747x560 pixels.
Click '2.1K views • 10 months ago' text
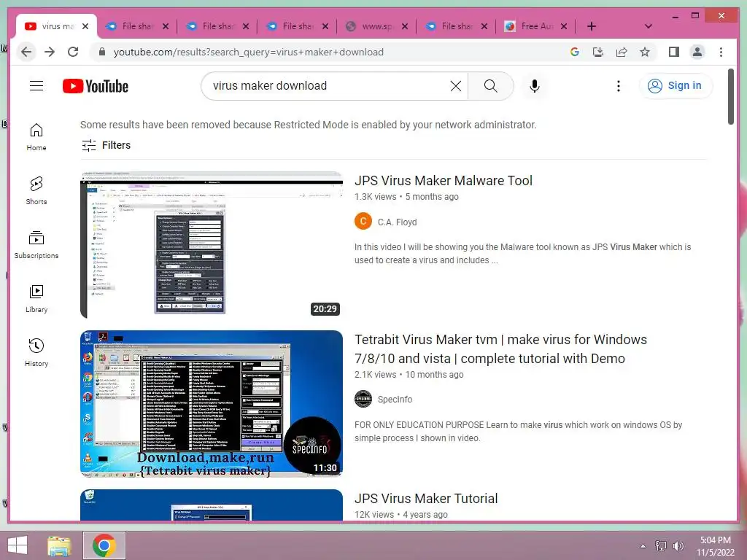click(409, 375)
